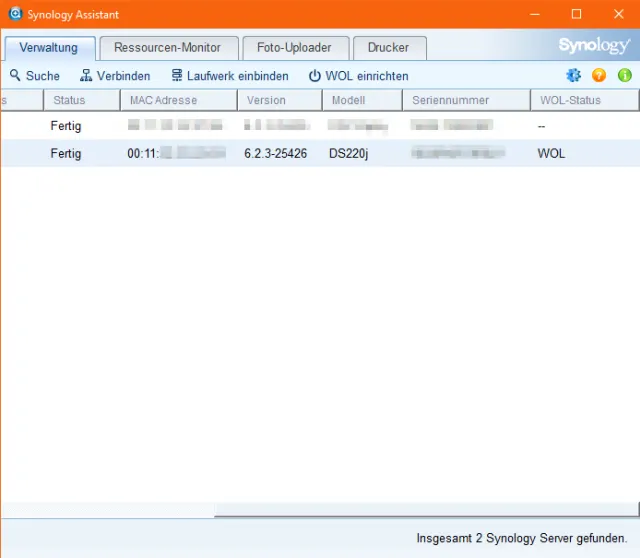Click the Verbinden button label
640x558 pixels.
pyautogui.click(x=123, y=76)
